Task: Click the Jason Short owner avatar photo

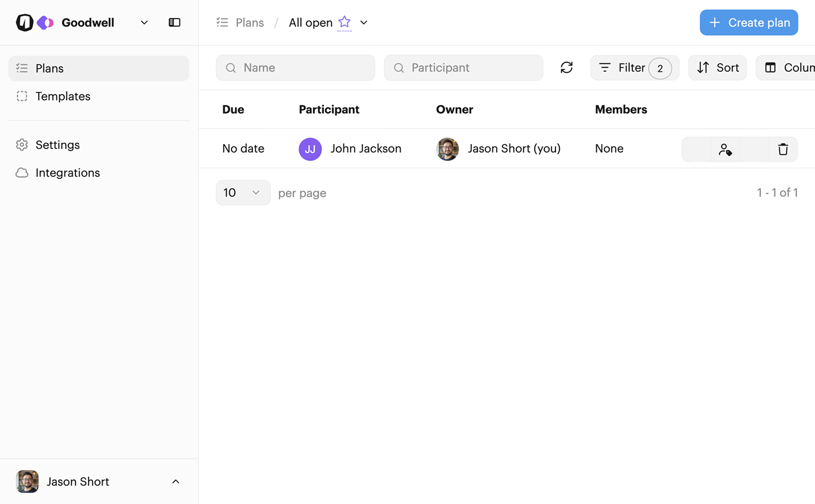Action: (447, 149)
